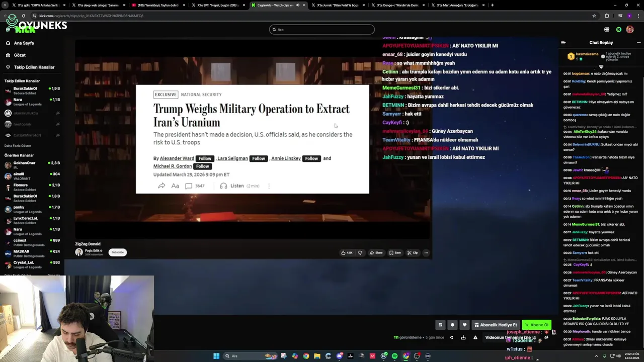Collapse the chat replay panel arrow
644x362 pixels.
pos(563,43)
